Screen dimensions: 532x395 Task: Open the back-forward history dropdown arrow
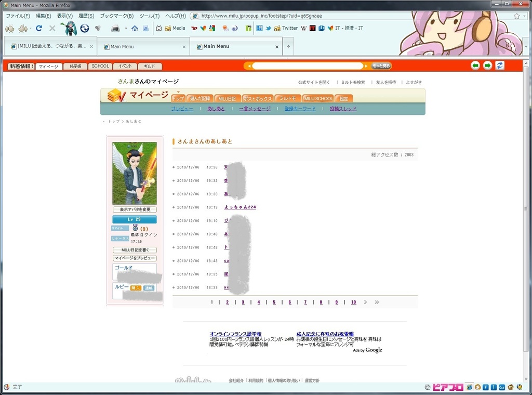coord(31,29)
